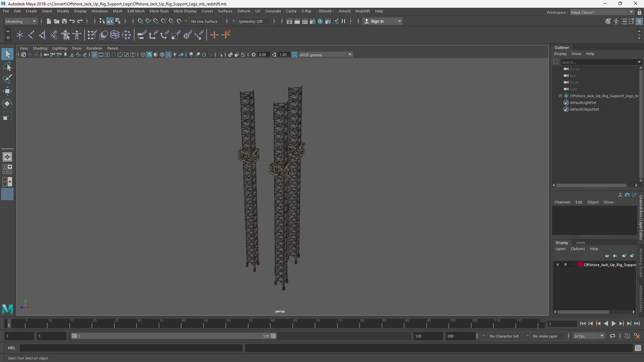644x362 pixels.
Task: Activate the Scale tool
Action: [x=7, y=116]
